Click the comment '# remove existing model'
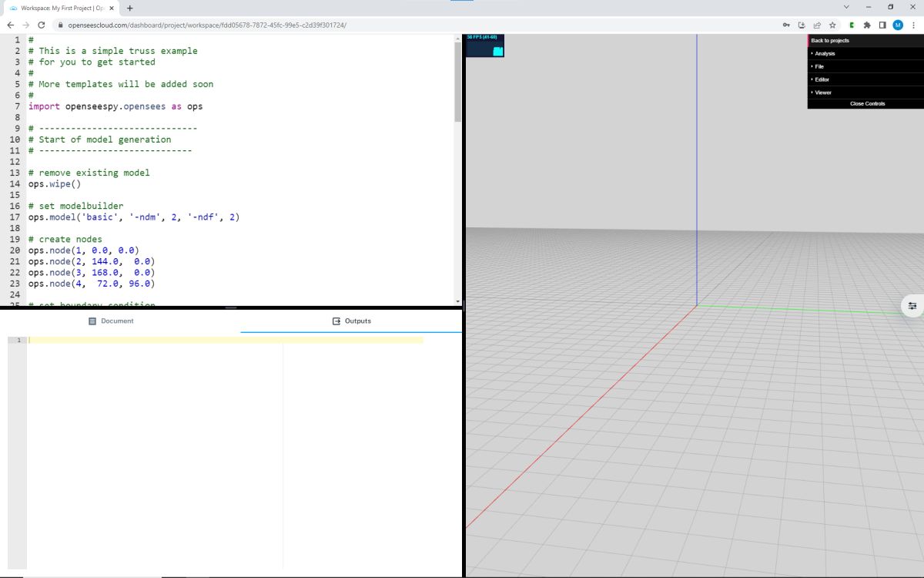 click(89, 173)
